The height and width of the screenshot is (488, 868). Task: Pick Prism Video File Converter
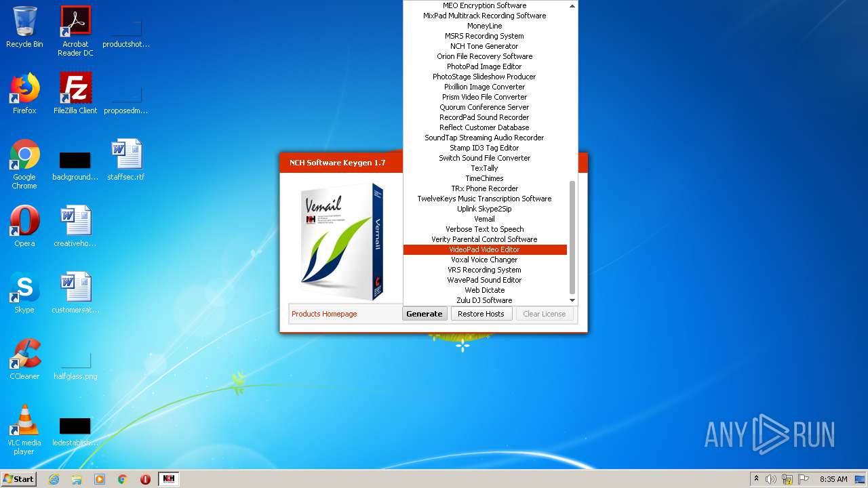point(485,97)
